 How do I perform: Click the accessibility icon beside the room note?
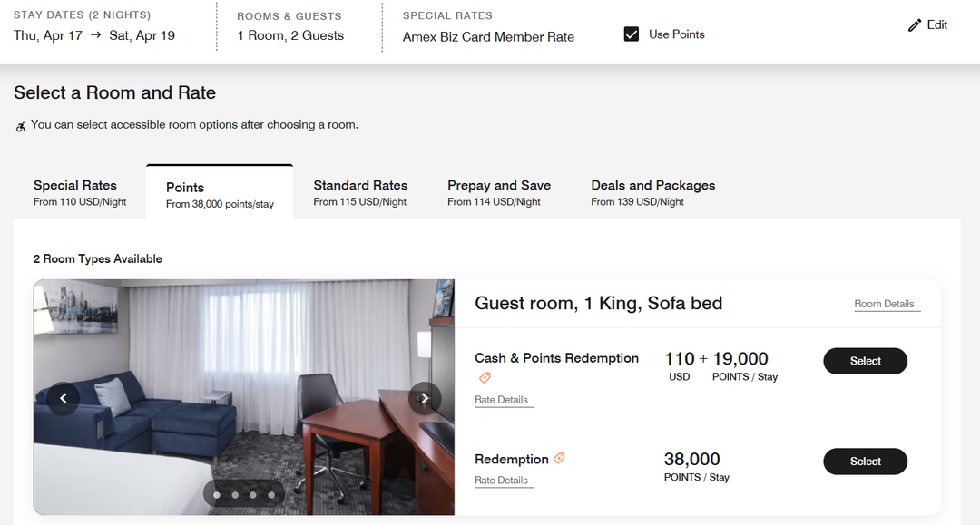[20, 126]
